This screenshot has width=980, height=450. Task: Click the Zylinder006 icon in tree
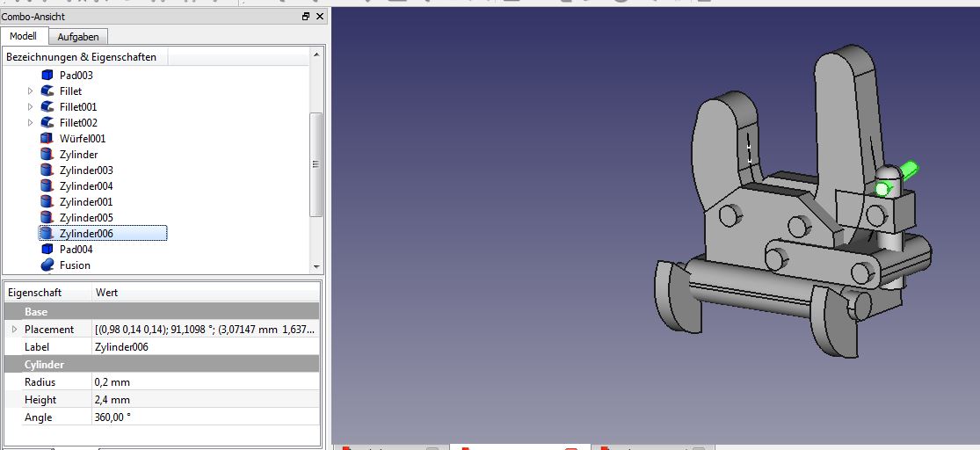coord(47,234)
